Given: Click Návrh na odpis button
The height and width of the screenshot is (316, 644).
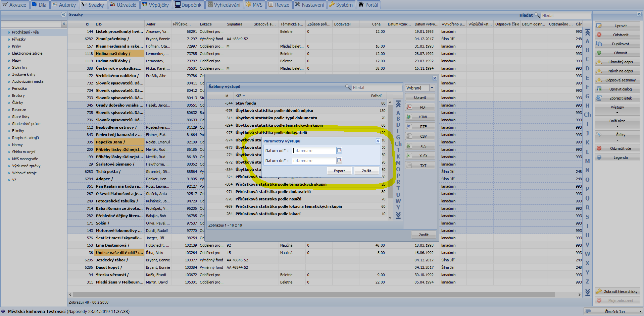Looking at the screenshot, I should (x=617, y=71).
